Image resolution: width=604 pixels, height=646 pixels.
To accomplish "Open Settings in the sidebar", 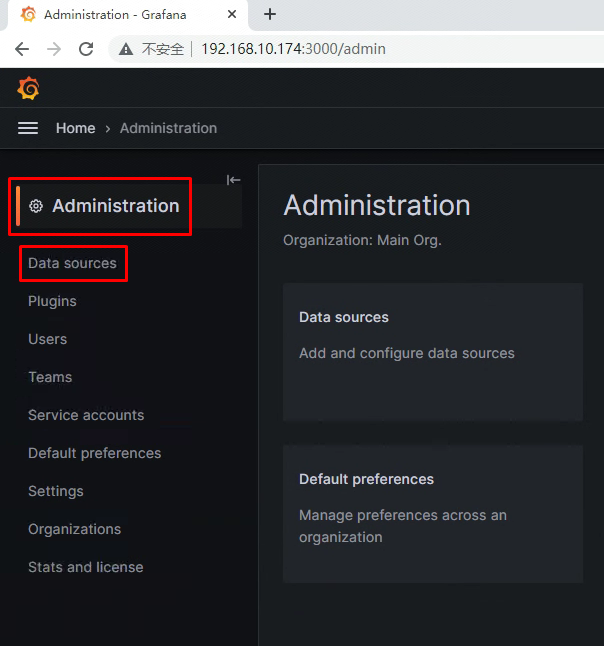I will pos(56,491).
